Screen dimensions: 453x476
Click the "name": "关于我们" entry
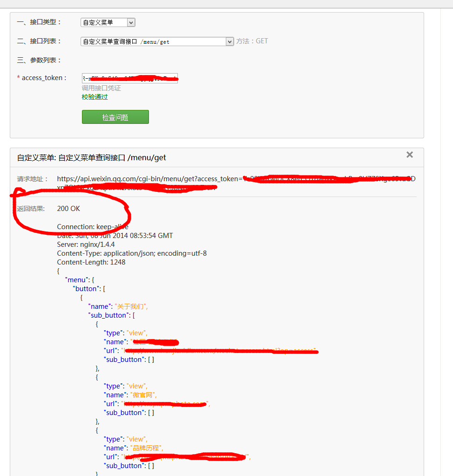click(118, 306)
